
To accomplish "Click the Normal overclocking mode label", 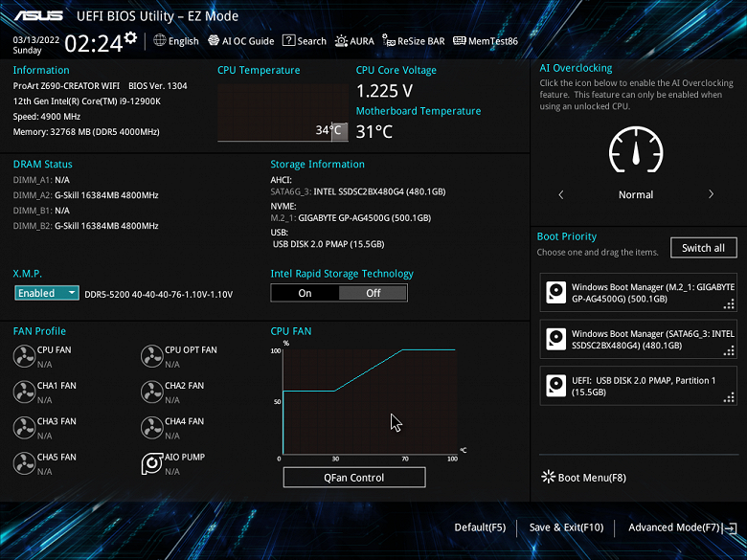I will [x=636, y=194].
